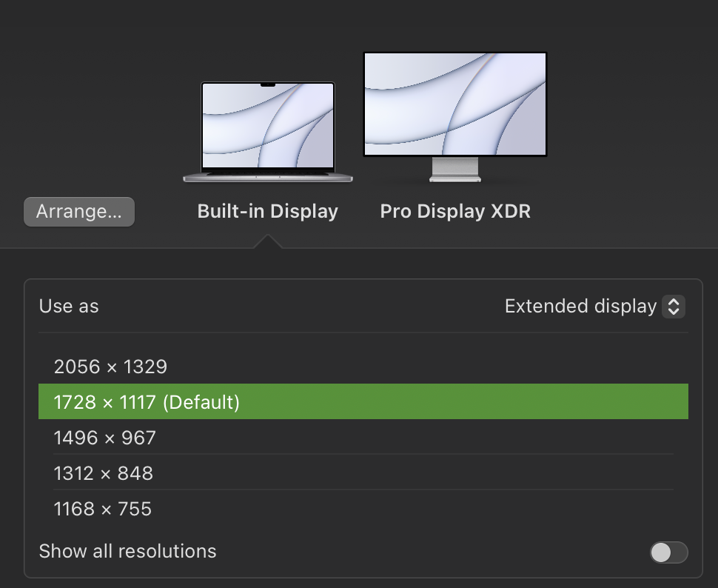Enable the Show all resolutions toggle
This screenshot has height=588, width=718.
[x=668, y=552]
